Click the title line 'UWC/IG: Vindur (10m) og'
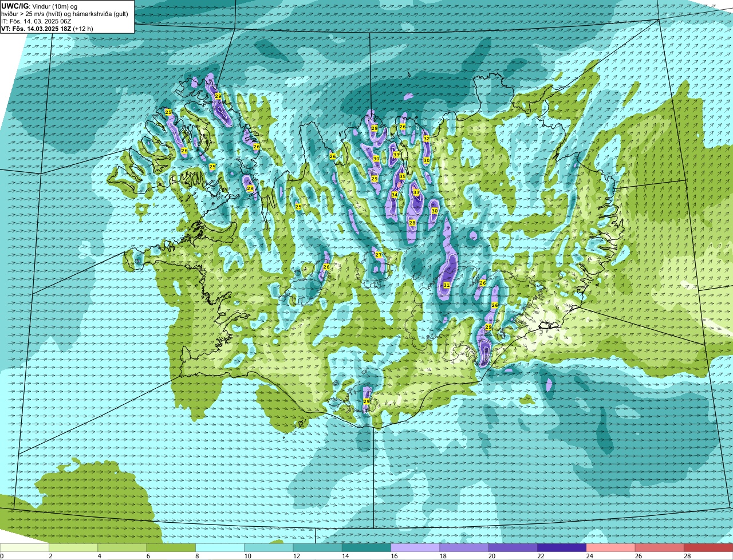This screenshot has height=560, width=733. tap(39, 6)
